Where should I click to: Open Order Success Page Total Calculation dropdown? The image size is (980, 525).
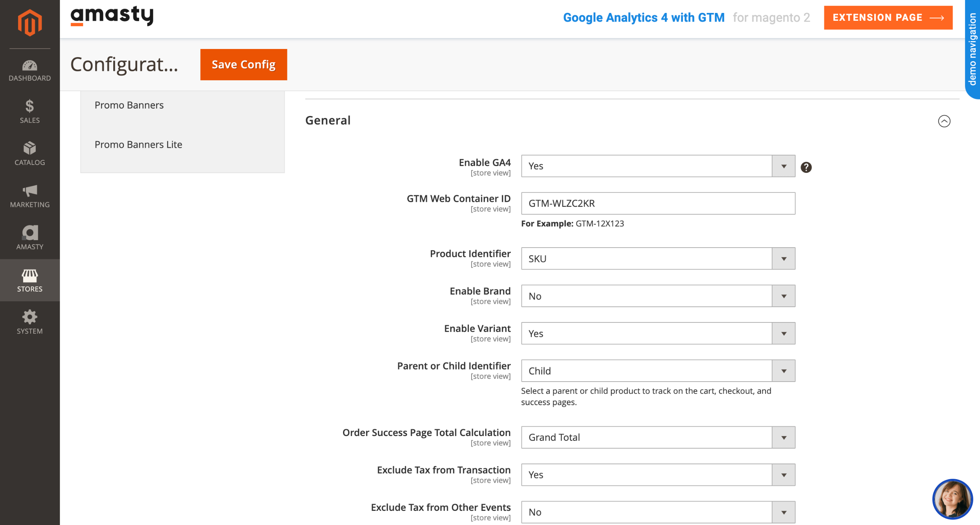[658, 437]
